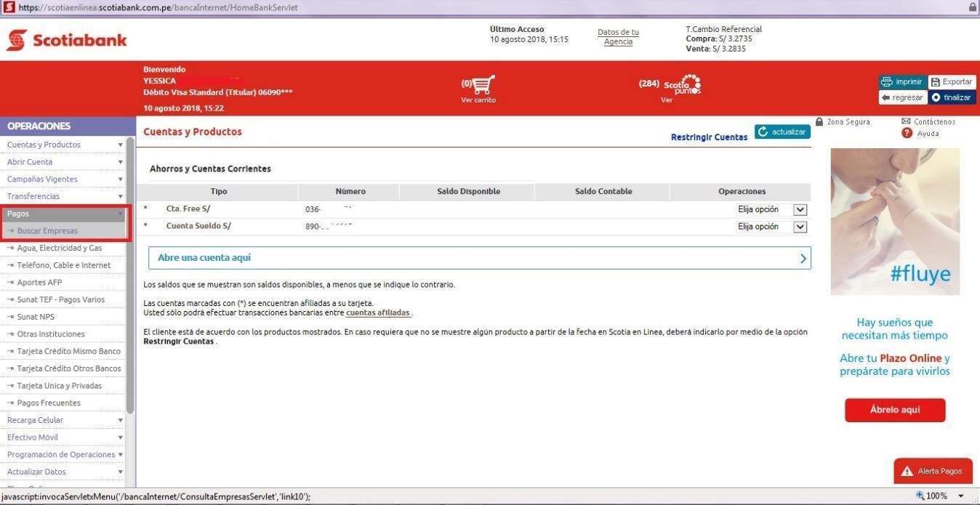Image resolution: width=980 pixels, height=505 pixels.
Task: Click the browser address bar URL
Action: pos(158,7)
